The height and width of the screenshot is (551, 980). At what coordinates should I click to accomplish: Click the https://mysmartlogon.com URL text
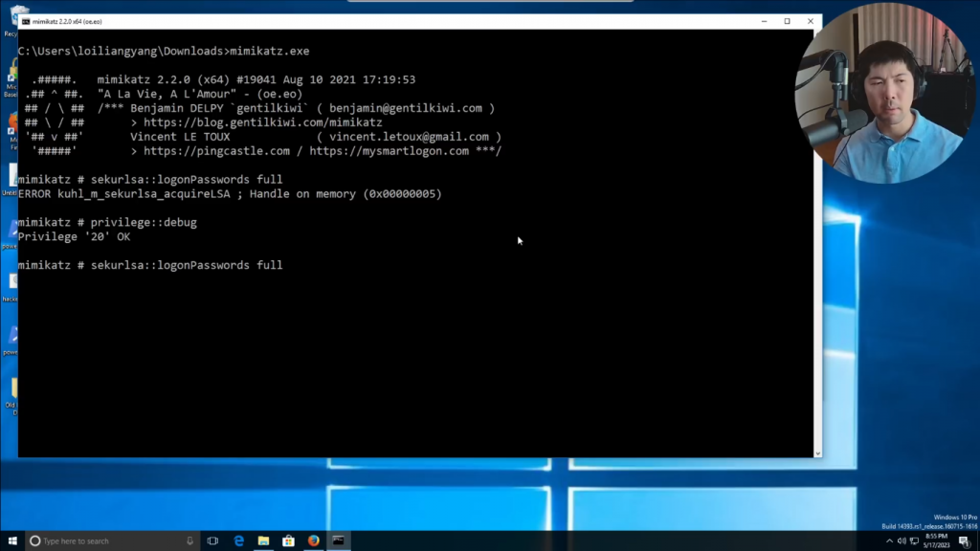point(389,151)
